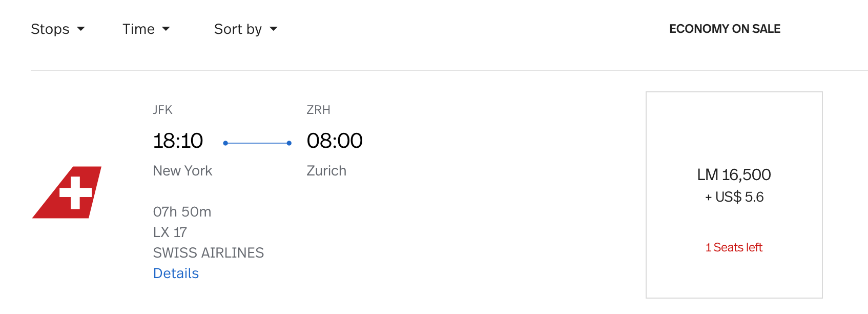Click the 1 Seats left notice
This screenshot has width=868, height=314.
pyautogui.click(x=734, y=247)
